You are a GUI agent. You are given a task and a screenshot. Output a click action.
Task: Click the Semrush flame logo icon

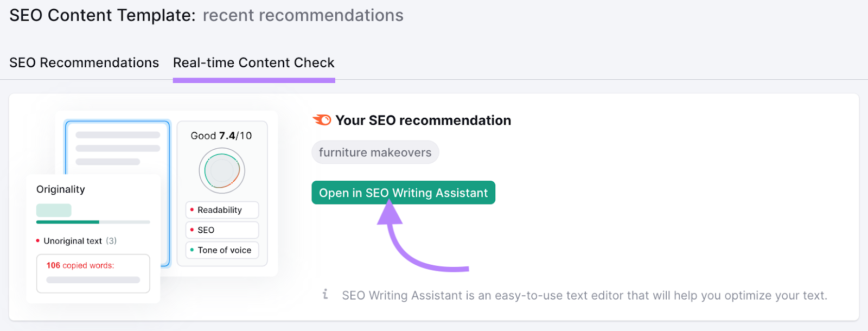pos(322,120)
